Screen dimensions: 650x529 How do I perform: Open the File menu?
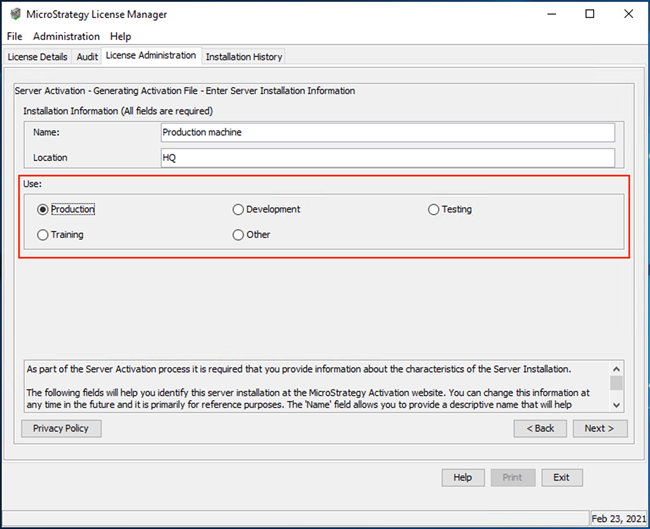tap(14, 37)
